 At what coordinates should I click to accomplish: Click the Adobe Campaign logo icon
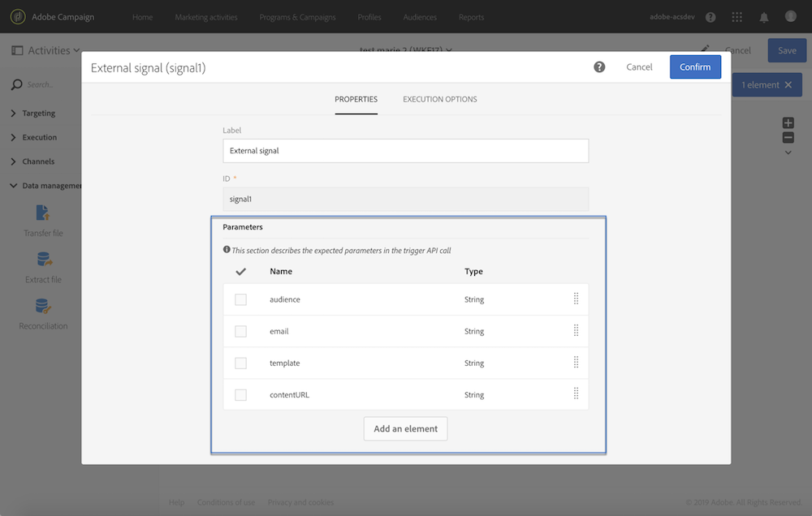(x=18, y=16)
